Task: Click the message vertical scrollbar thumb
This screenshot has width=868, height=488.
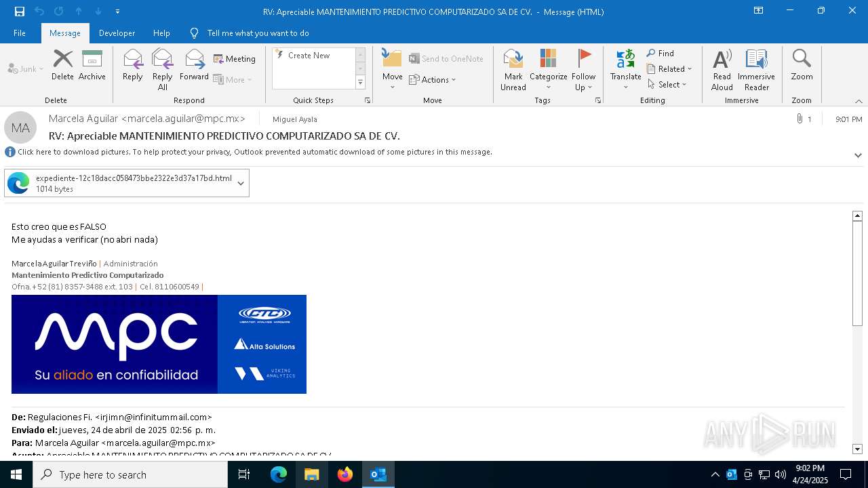Action: pyautogui.click(x=857, y=274)
